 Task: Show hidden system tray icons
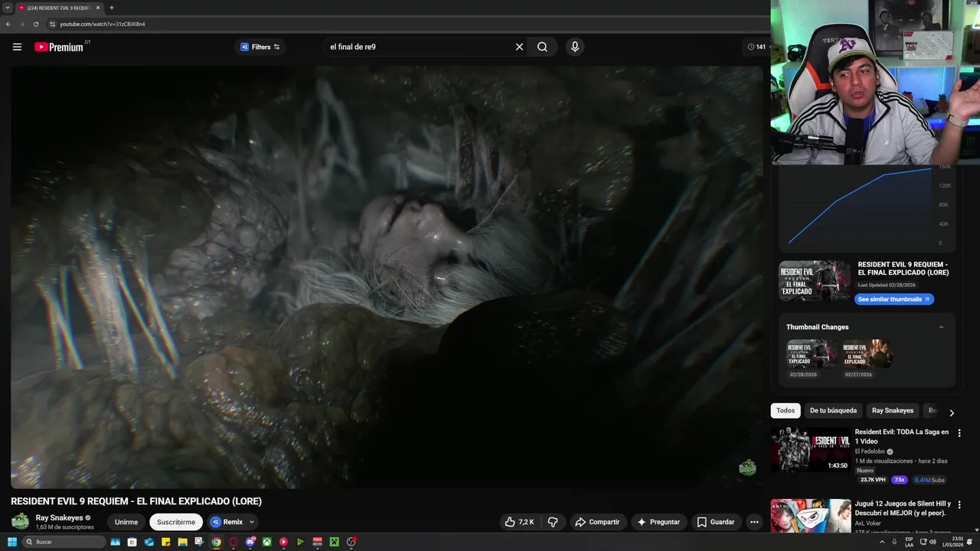click(x=882, y=542)
